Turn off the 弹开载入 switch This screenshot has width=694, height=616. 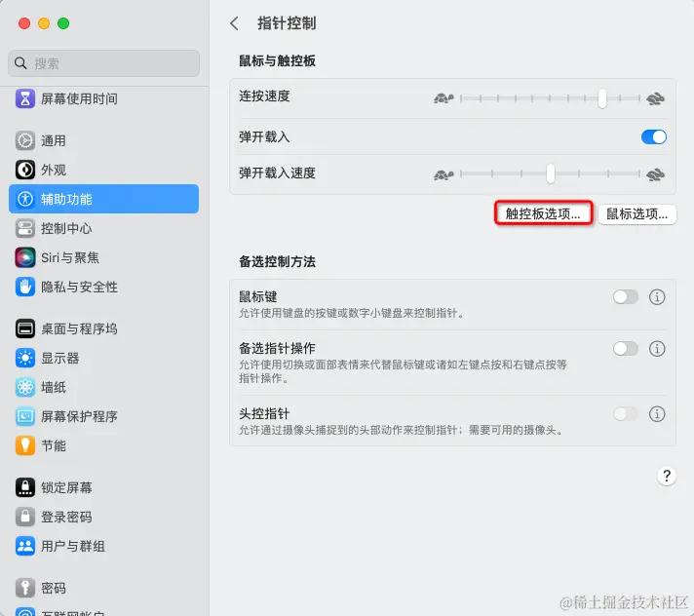[654, 136]
